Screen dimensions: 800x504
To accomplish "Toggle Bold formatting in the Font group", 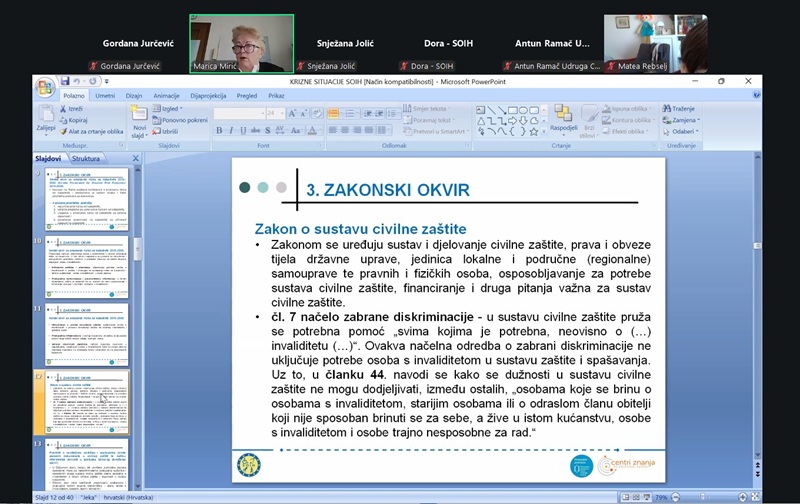I will (x=218, y=130).
